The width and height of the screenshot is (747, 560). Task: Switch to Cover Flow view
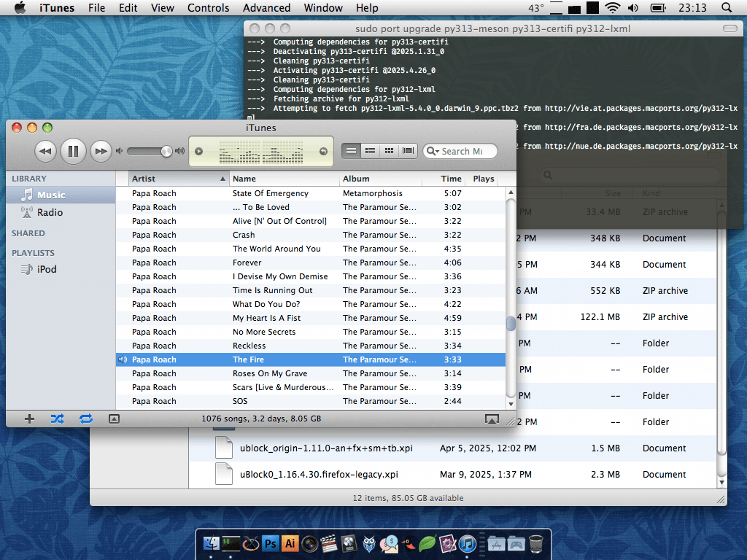pos(409,151)
